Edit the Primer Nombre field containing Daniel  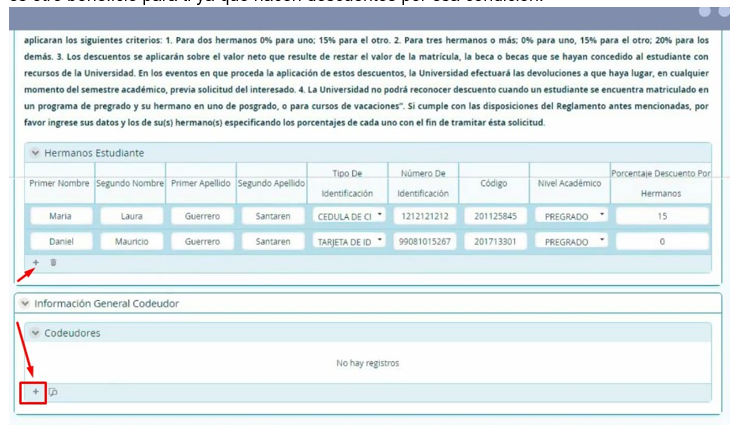[x=61, y=241]
